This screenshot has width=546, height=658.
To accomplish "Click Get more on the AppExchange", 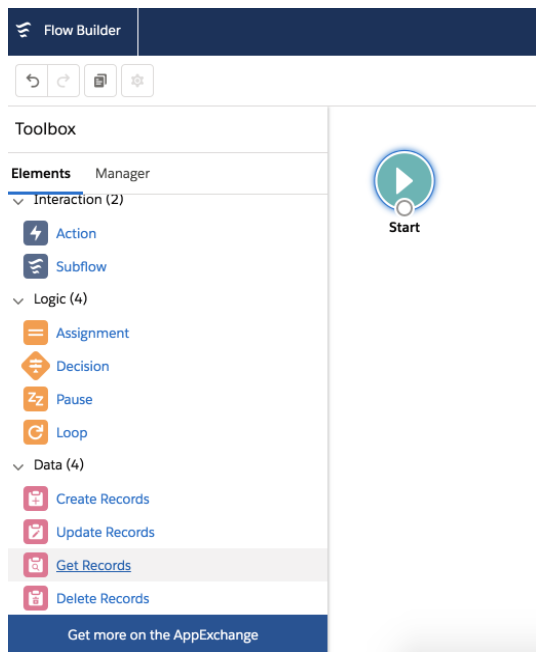I will coord(167,634).
